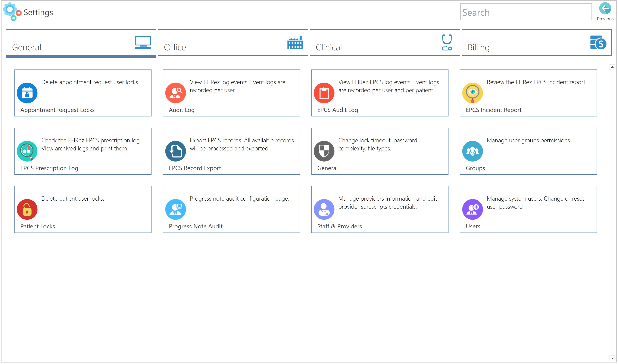Click the Settings title text
Viewport: 618px width, 364px height.
click(38, 12)
